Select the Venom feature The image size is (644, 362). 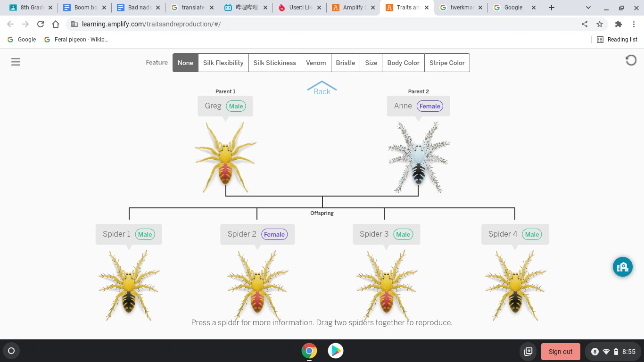(316, 63)
